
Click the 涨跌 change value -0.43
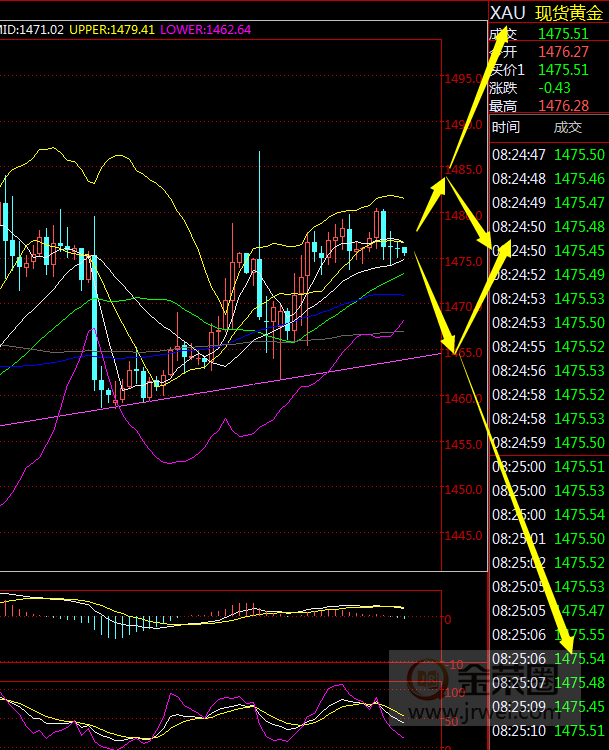pos(555,88)
